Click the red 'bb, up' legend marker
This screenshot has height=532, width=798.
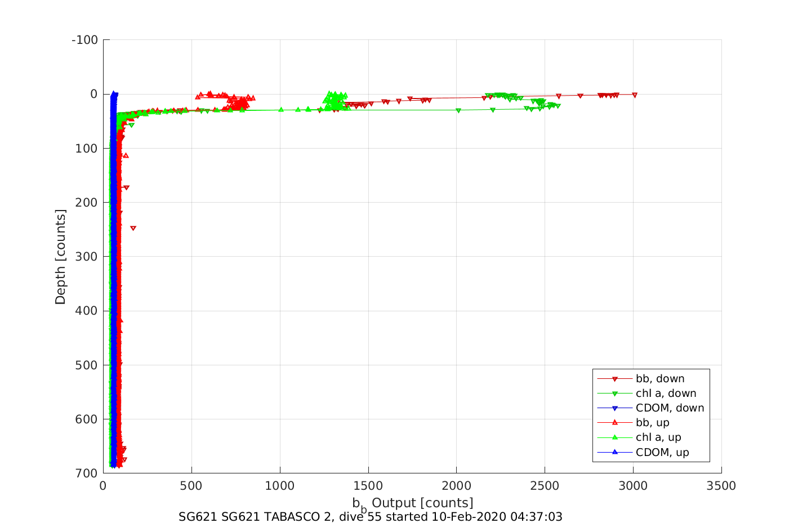point(615,423)
